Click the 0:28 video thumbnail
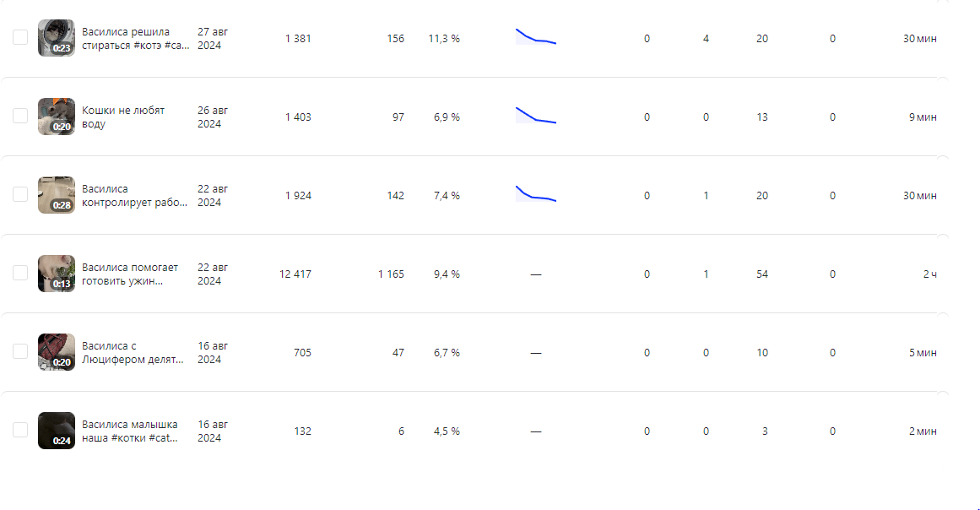980x510 pixels. [x=57, y=195]
